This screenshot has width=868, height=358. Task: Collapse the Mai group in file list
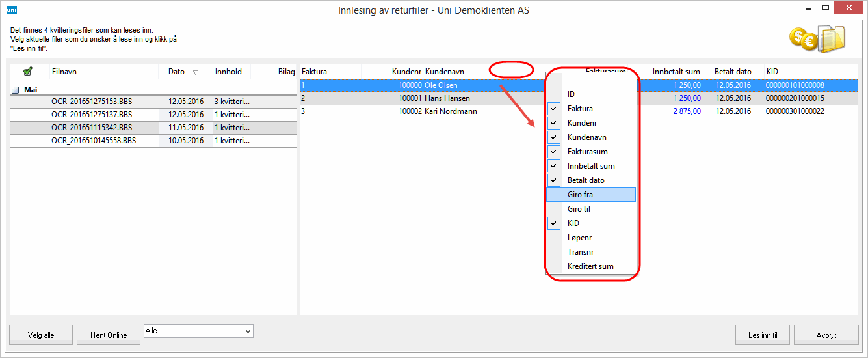pos(16,90)
